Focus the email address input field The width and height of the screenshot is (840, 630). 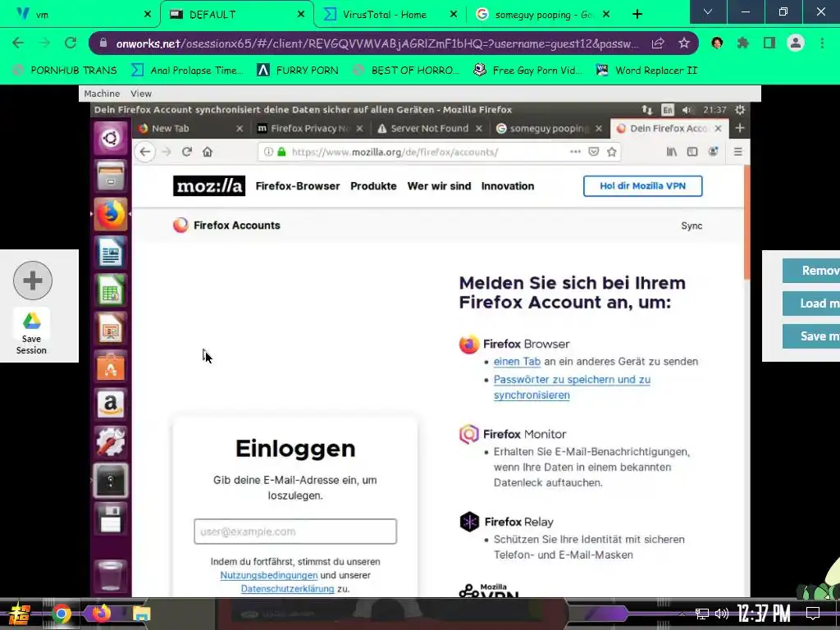coord(295,532)
